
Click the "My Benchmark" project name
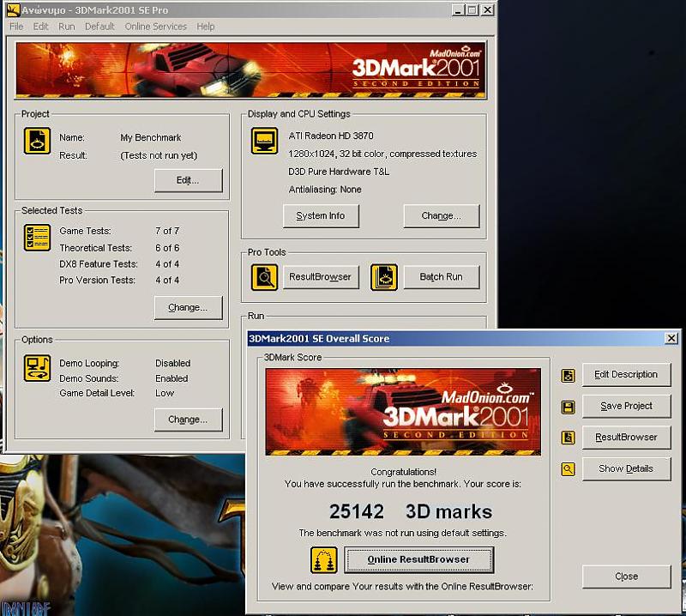coord(151,138)
